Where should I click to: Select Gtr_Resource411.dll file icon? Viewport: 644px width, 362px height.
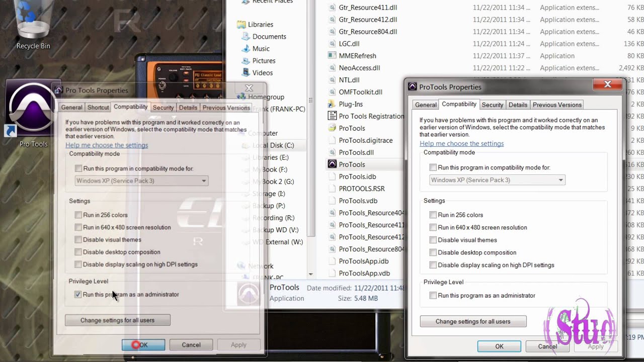[332, 8]
